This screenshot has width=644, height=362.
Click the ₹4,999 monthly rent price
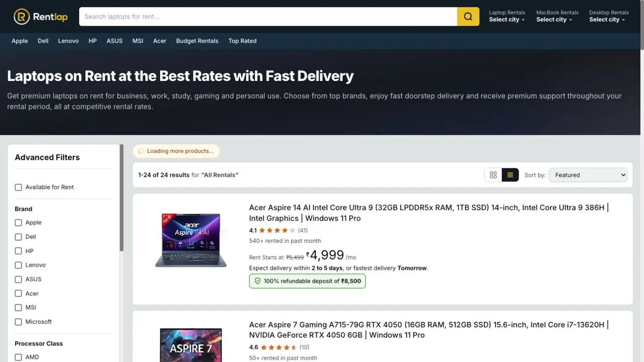pos(327,255)
